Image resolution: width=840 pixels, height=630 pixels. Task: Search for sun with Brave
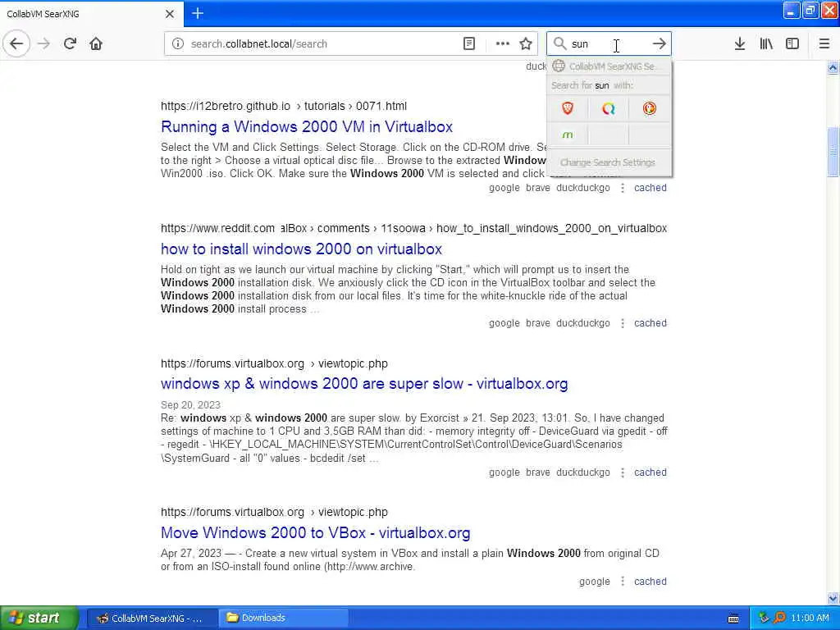coord(568,109)
